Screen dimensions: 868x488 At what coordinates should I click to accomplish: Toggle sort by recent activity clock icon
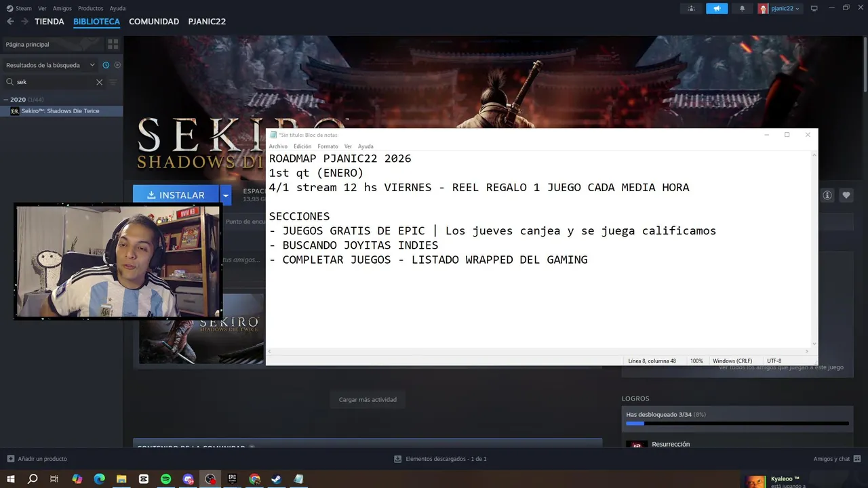(x=106, y=65)
